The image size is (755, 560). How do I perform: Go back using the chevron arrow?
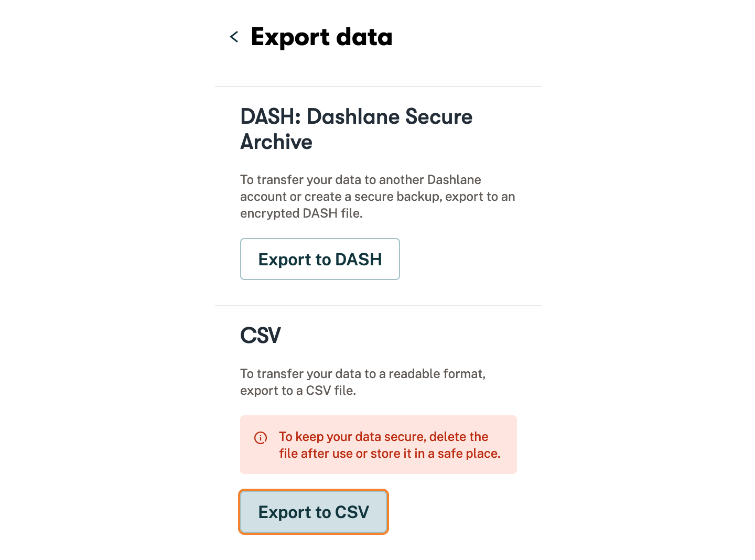[x=234, y=37]
